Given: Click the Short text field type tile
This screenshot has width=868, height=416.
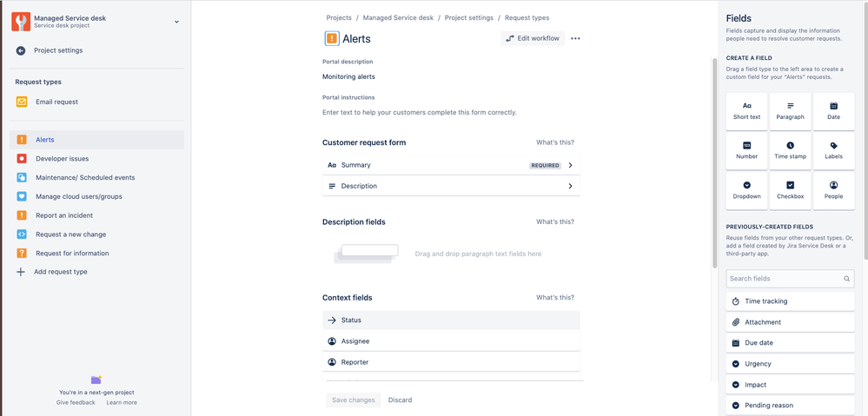Looking at the screenshot, I should [746, 111].
